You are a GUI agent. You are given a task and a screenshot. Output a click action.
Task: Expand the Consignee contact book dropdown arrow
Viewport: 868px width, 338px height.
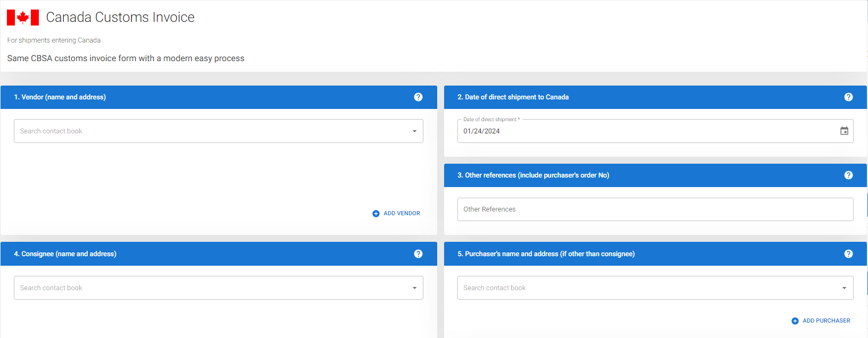414,288
